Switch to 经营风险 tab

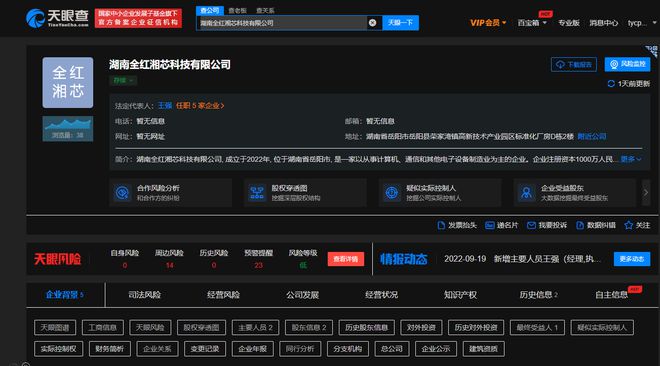click(224, 295)
